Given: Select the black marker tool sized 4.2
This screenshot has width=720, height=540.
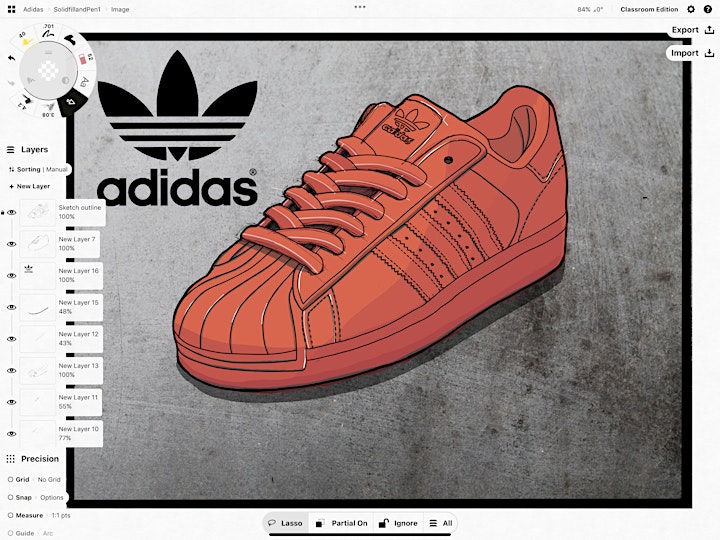Looking at the screenshot, I should click(27, 100).
